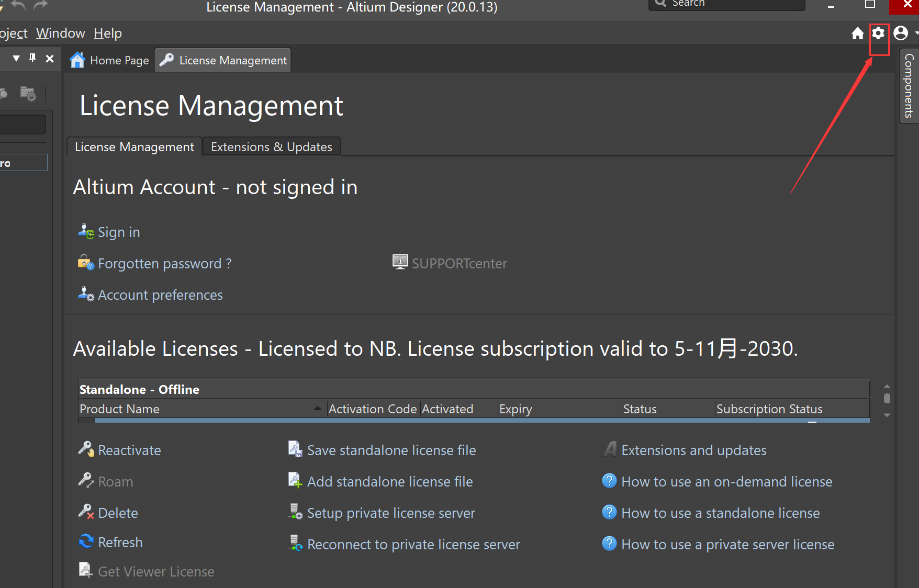Switch to the Home Page tab

[110, 60]
